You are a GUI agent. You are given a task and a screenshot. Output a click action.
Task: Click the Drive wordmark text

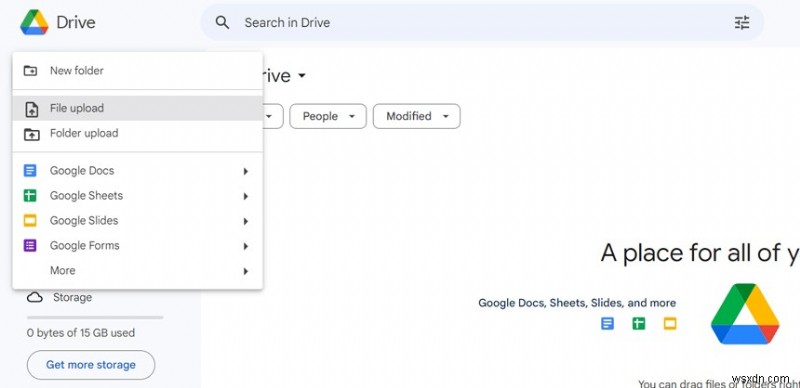tap(76, 22)
